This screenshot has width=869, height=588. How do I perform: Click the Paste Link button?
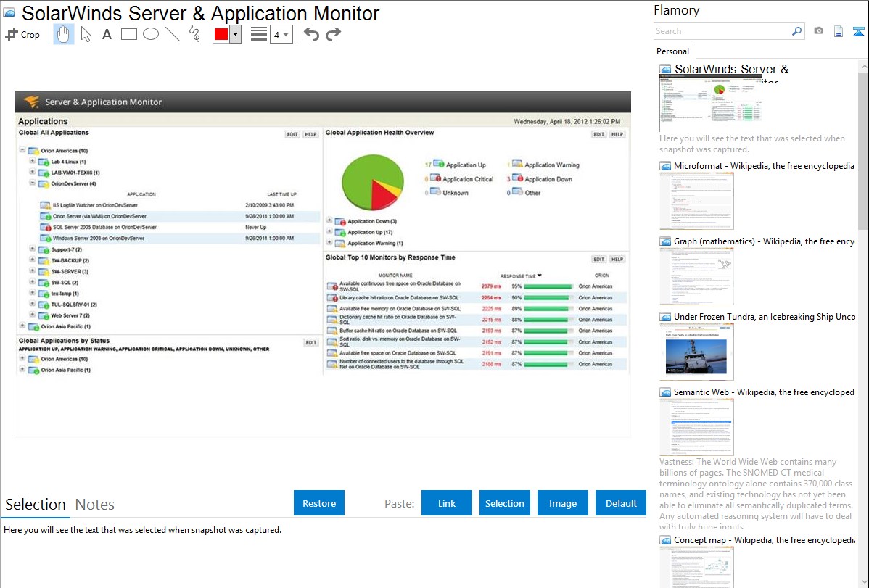click(x=447, y=503)
